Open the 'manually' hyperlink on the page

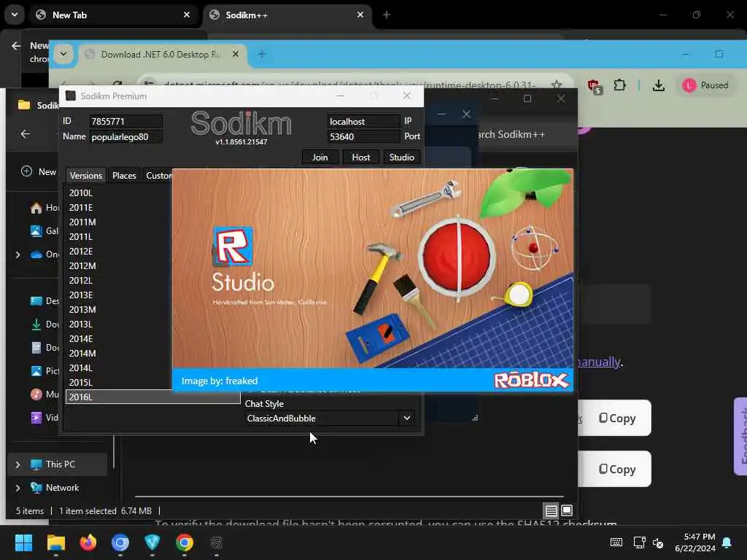coord(599,362)
